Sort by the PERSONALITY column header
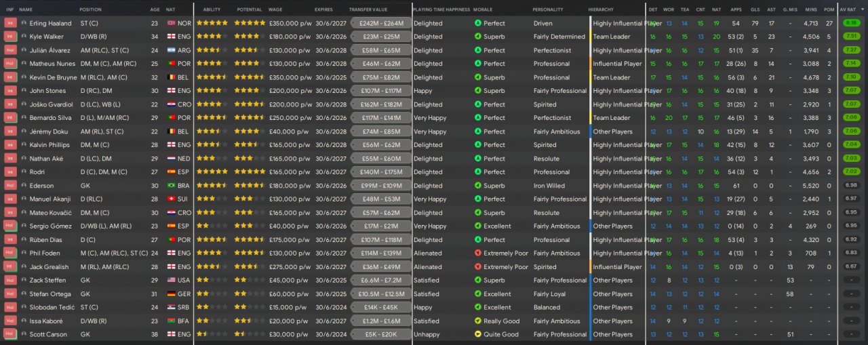The width and height of the screenshot is (868, 345). click(548, 9)
